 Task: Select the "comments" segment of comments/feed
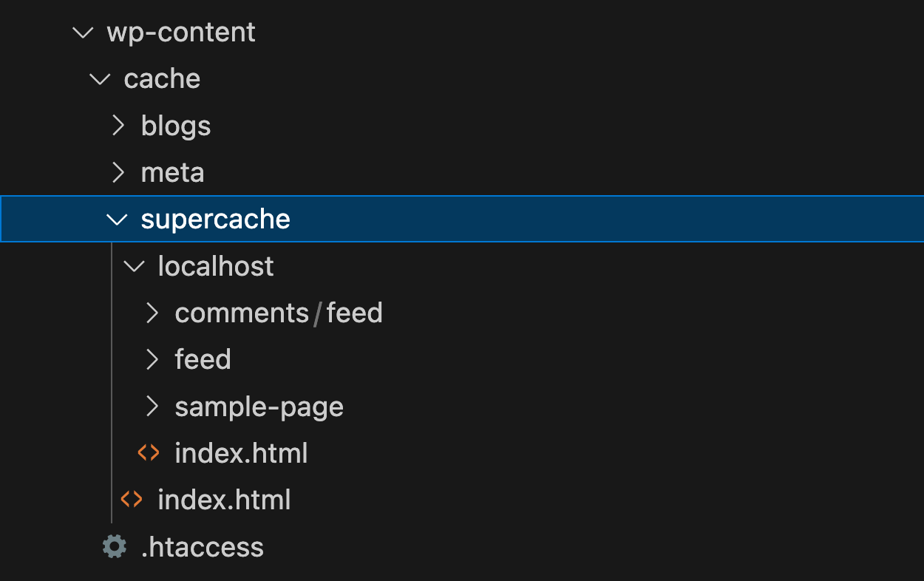(x=242, y=313)
